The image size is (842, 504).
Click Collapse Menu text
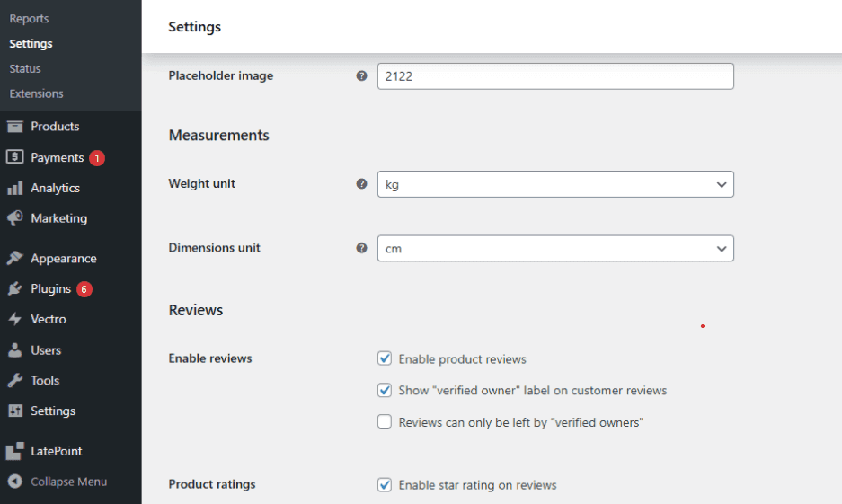pos(68,482)
